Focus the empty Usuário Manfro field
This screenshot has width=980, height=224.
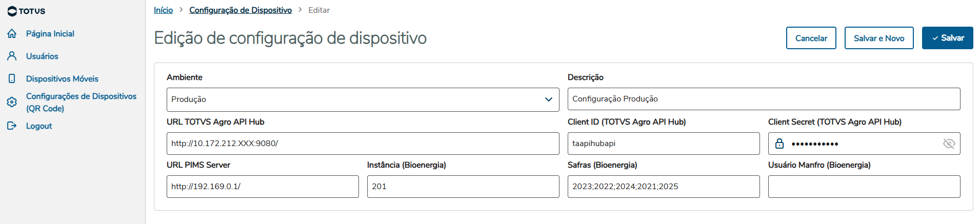[x=864, y=187]
